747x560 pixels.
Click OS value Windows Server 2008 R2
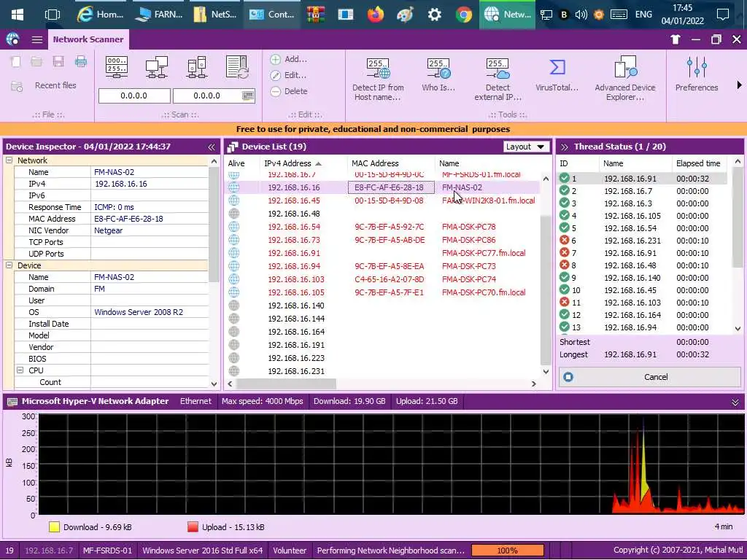[x=139, y=312]
